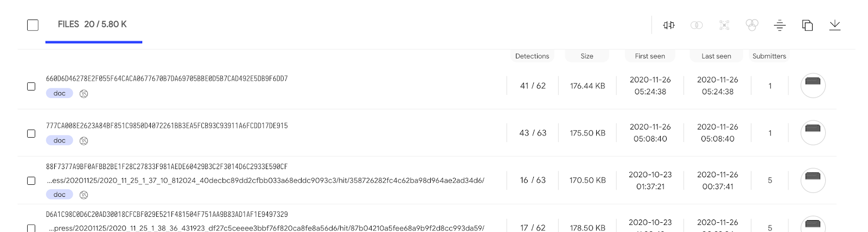Click the two overlapping circles icon
The width and height of the screenshot is (868, 232).
tap(697, 25)
